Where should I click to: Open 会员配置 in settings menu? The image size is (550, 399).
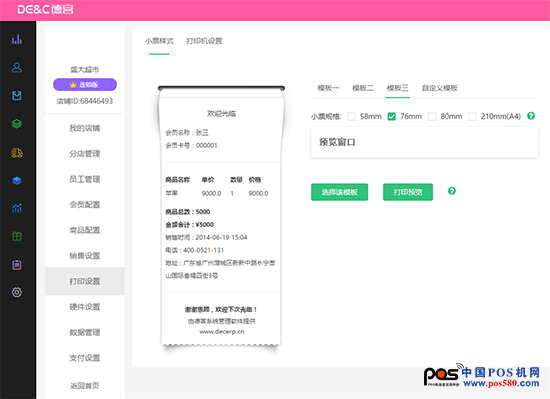point(85,205)
